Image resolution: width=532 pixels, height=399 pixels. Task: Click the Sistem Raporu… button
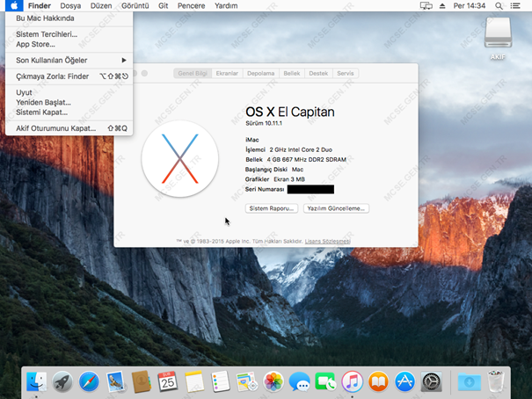(x=272, y=208)
